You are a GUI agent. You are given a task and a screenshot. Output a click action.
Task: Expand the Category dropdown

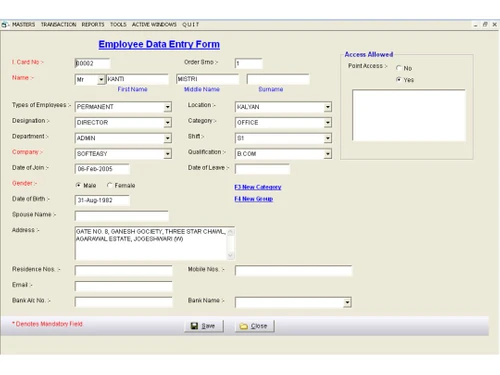tap(328, 123)
